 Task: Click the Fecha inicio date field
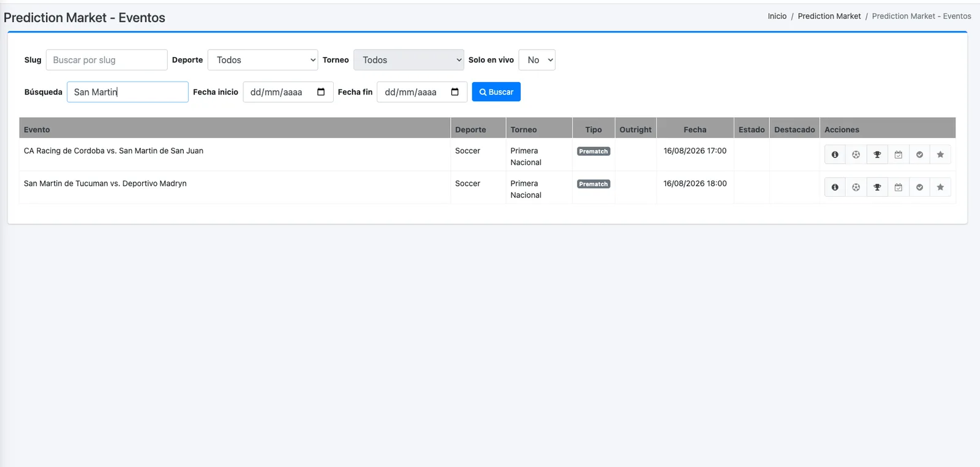point(288,92)
